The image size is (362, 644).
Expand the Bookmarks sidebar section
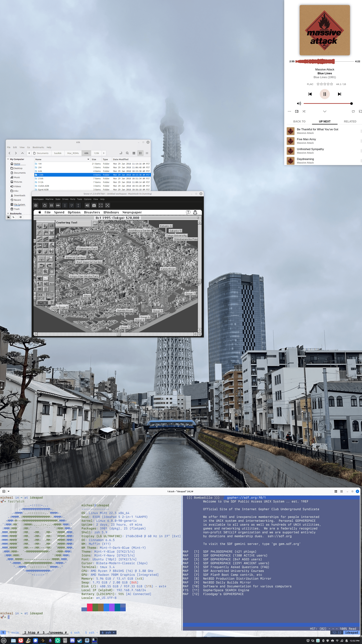[8, 213]
